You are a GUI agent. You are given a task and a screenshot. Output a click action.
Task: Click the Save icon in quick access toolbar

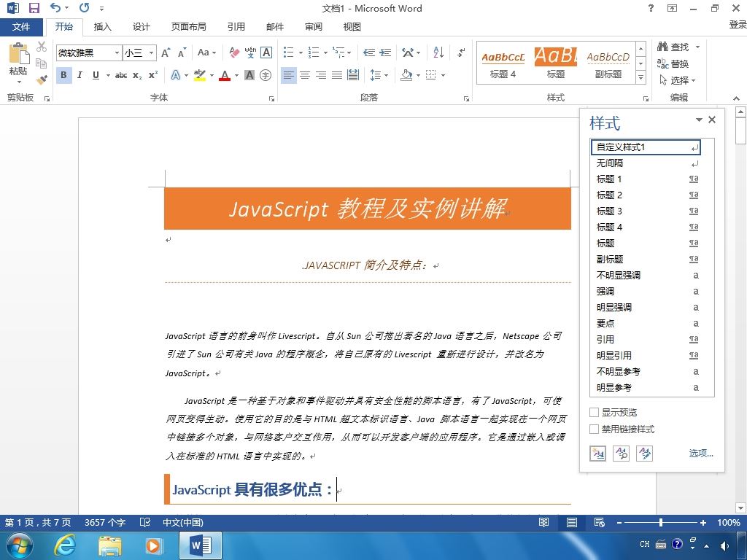click(x=34, y=8)
